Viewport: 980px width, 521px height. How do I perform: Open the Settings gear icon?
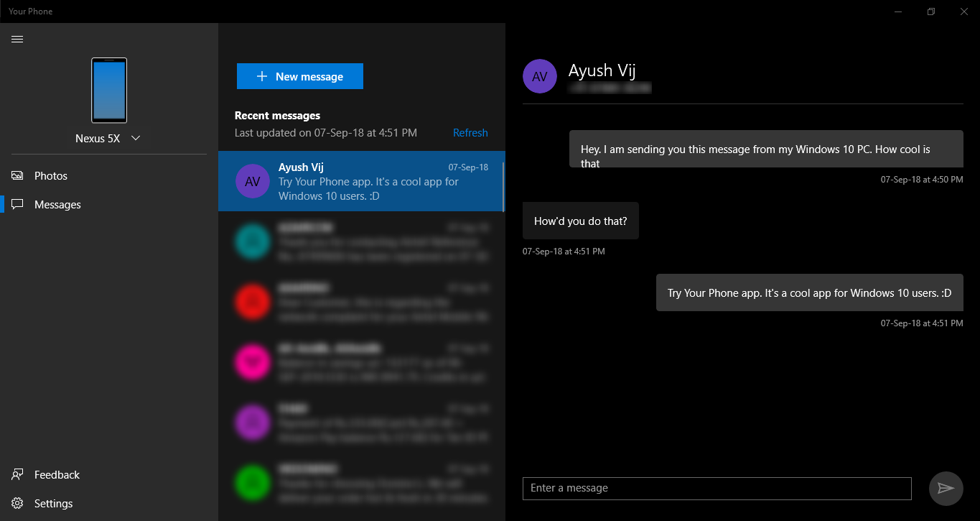click(x=16, y=503)
